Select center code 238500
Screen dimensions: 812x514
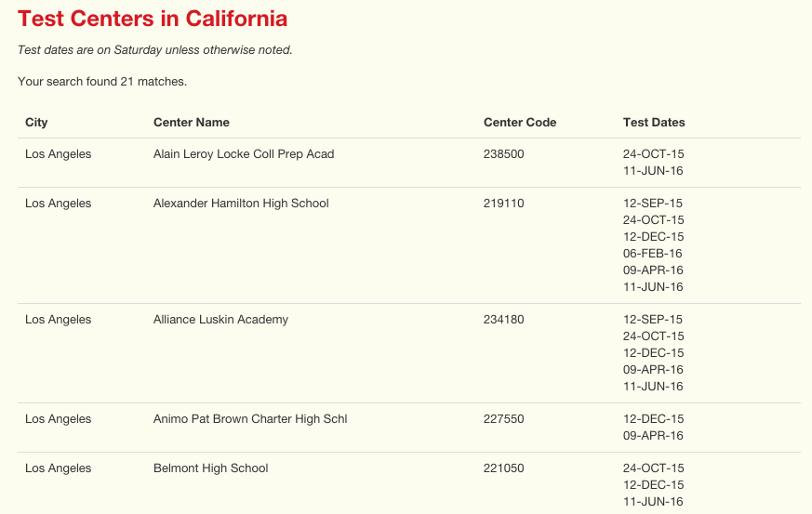pyautogui.click(x=503, y=153)
